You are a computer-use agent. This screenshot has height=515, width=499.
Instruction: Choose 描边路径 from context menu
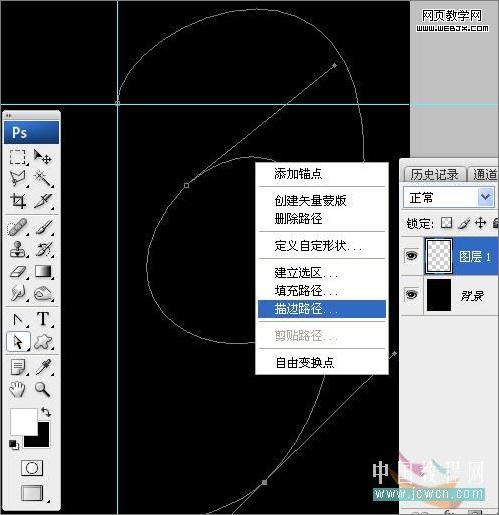point(322,309)
